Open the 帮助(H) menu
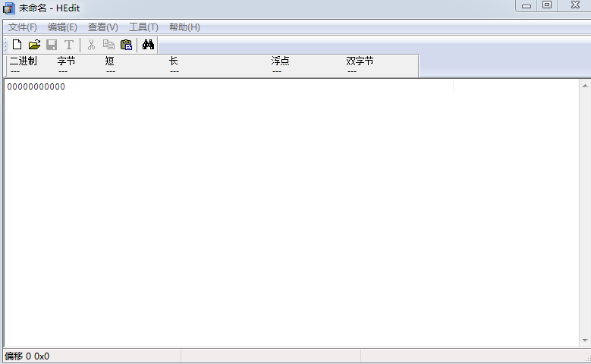591x364 pixels. pyautogui.click(x=184, y=27)
